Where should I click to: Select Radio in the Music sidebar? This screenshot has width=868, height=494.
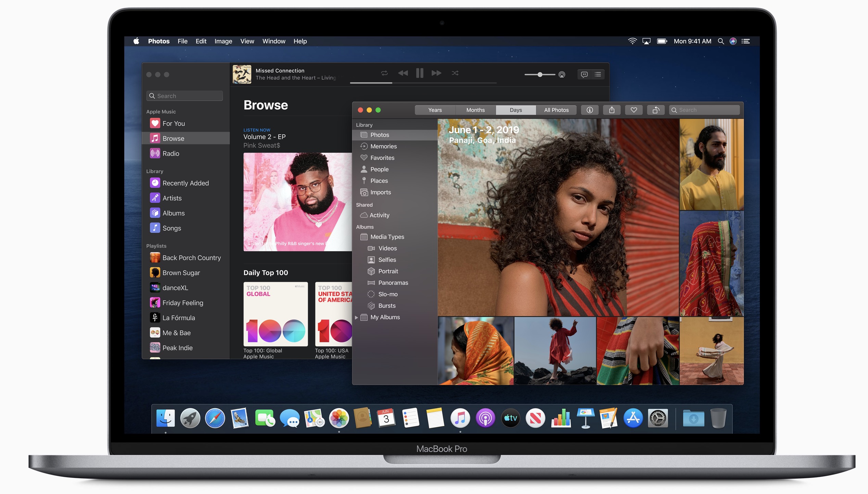coord(170,153)
